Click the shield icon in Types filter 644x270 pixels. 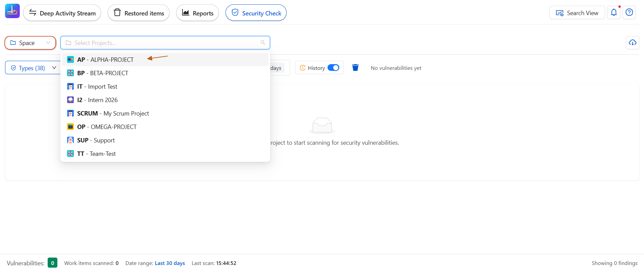click(x=13, y=68)
